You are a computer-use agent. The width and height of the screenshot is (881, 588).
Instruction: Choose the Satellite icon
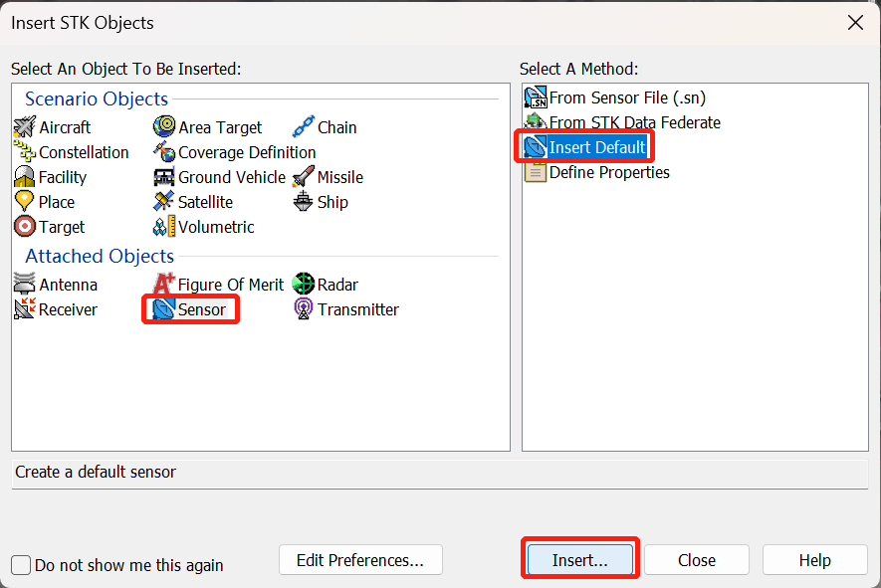(x=164, y=202)
